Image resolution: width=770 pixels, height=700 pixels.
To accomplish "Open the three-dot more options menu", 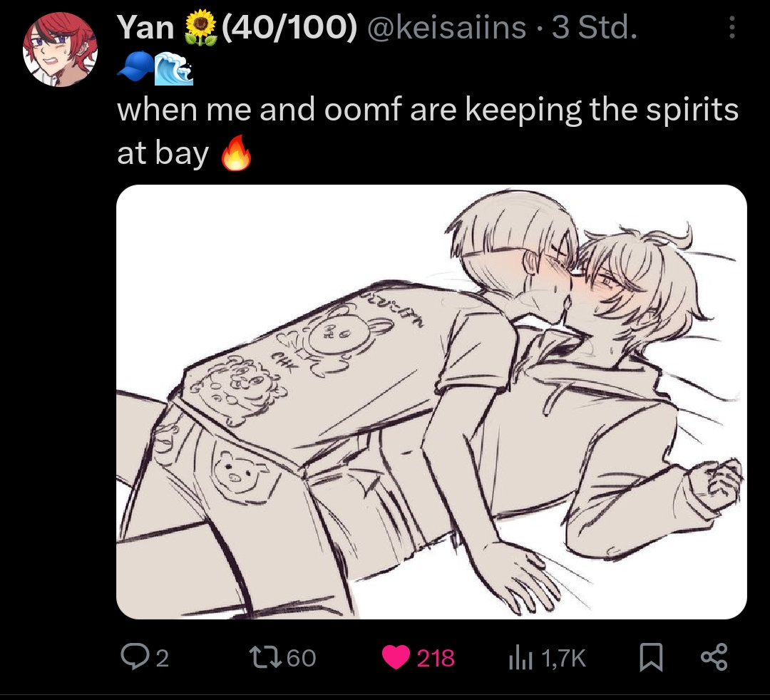I will (731, 28).
